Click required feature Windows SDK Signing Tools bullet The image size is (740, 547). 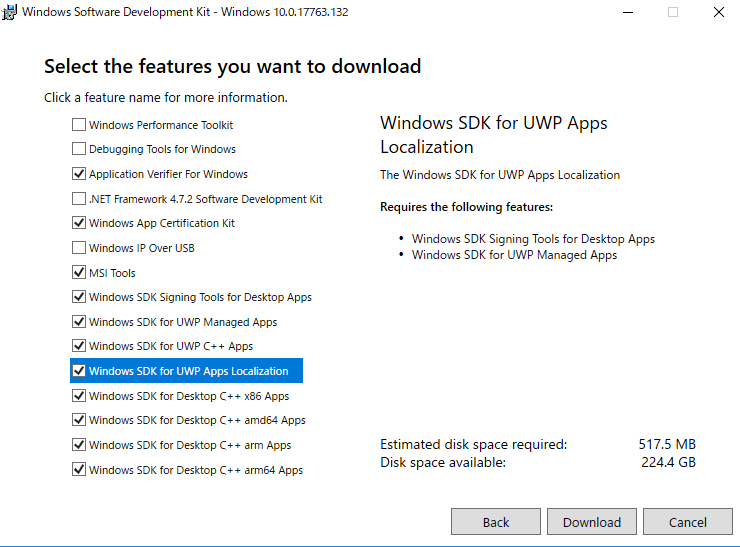pos(533,239)
